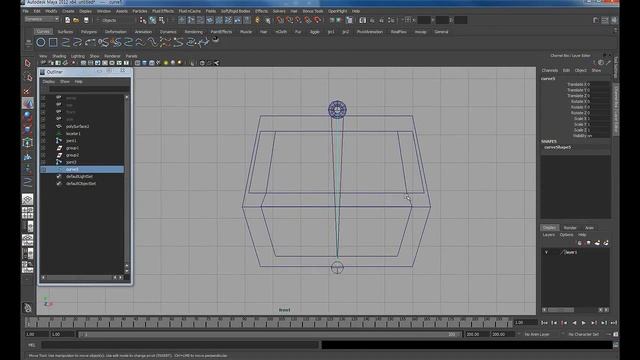The width and height of the screenshot is (640, 360).
Task: Click the snap to curves icon
Action: [x=289, y=20]
